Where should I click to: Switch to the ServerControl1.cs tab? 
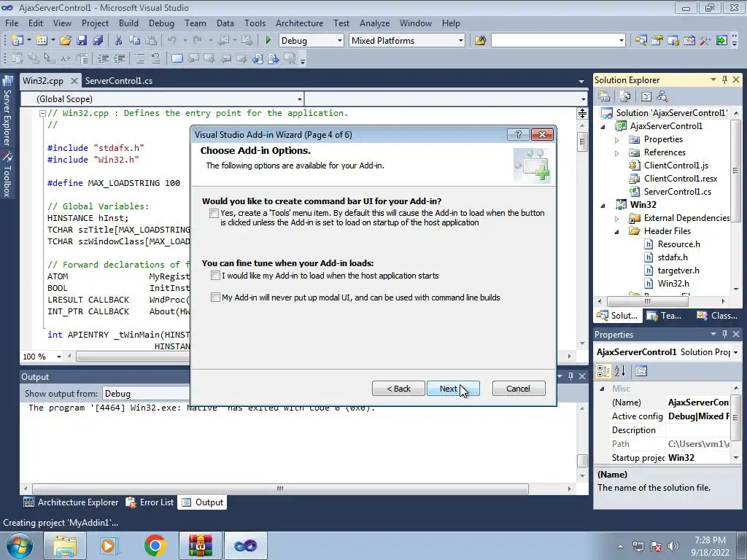pyautogui.click(x=119, y=80)
